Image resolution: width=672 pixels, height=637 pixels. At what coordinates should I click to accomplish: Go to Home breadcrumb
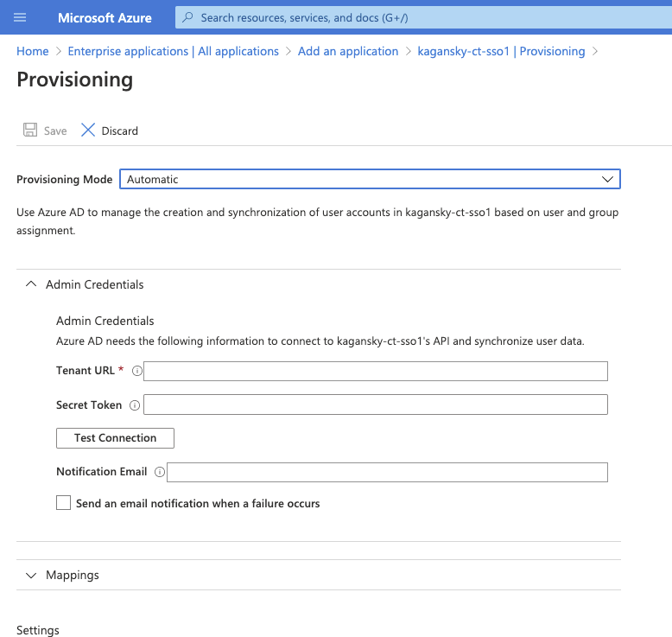33,51
